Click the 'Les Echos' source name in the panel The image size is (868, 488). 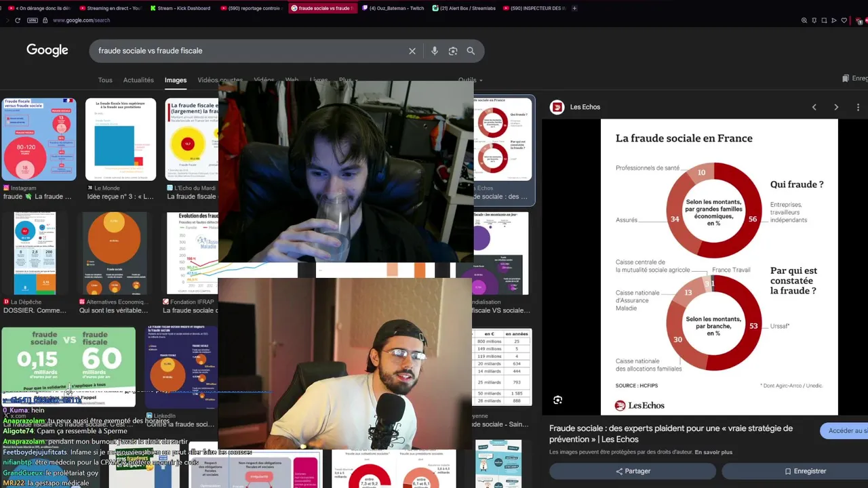click(585, 107)
